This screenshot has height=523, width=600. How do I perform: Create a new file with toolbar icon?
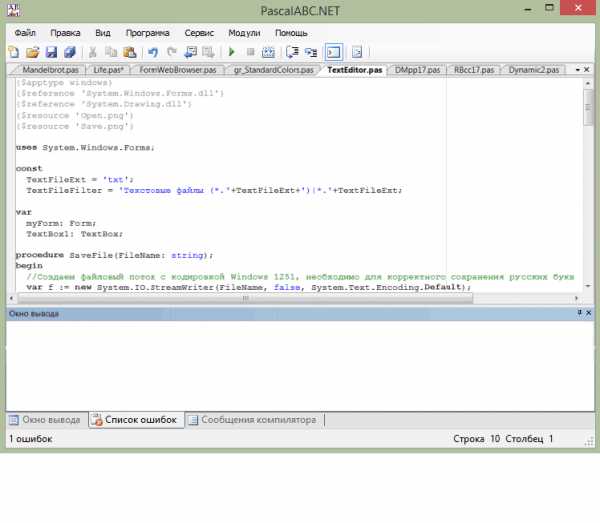pyautogui.click(x=14, y=52)
